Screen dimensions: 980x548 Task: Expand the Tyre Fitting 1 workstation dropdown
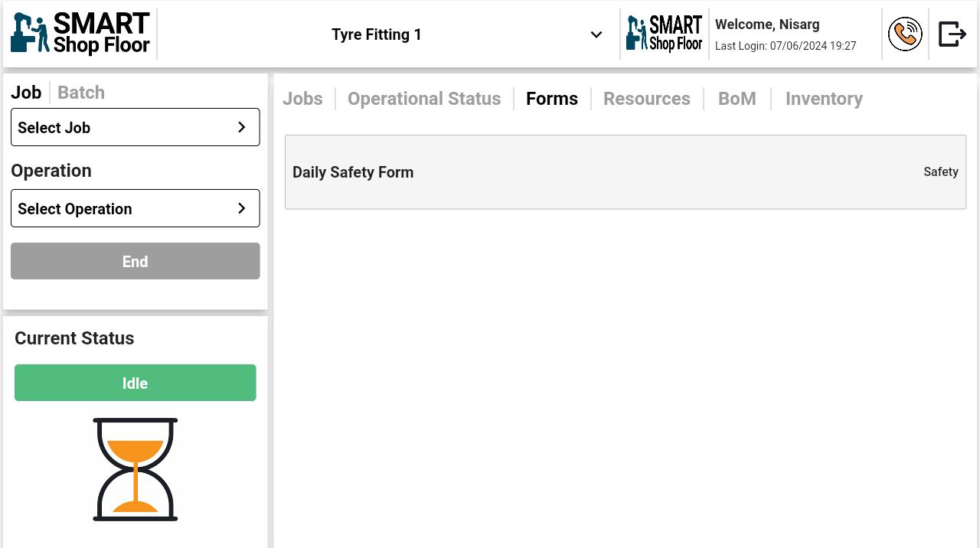coord(596,35)
